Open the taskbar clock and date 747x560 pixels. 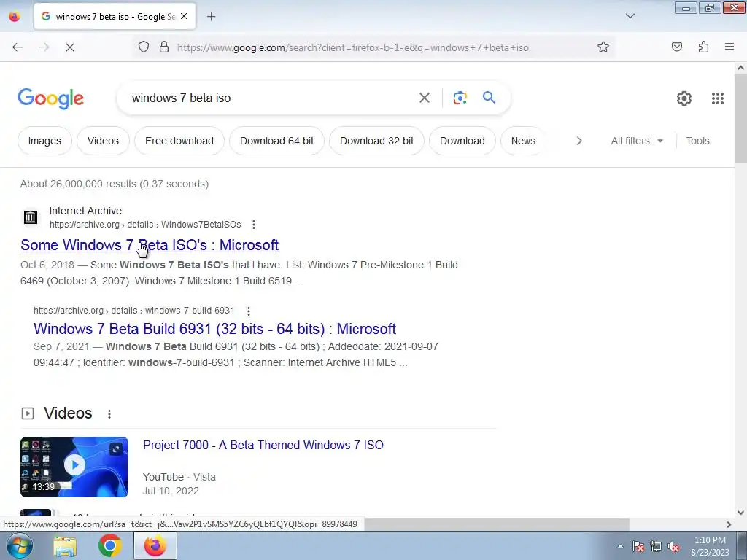pos(710,546)
